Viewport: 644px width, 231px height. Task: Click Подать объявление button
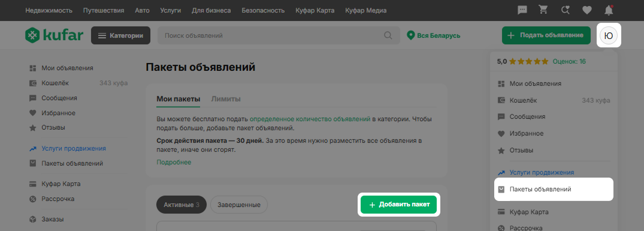546,35
